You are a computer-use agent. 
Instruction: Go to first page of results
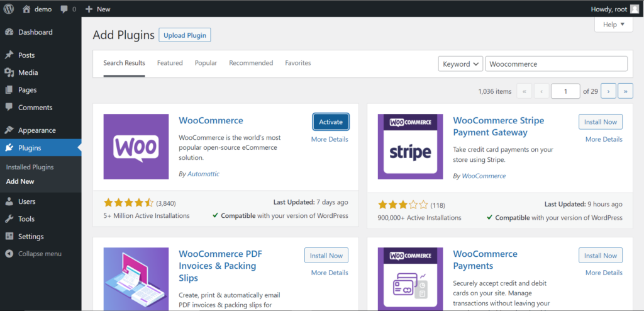pos(525,91)
